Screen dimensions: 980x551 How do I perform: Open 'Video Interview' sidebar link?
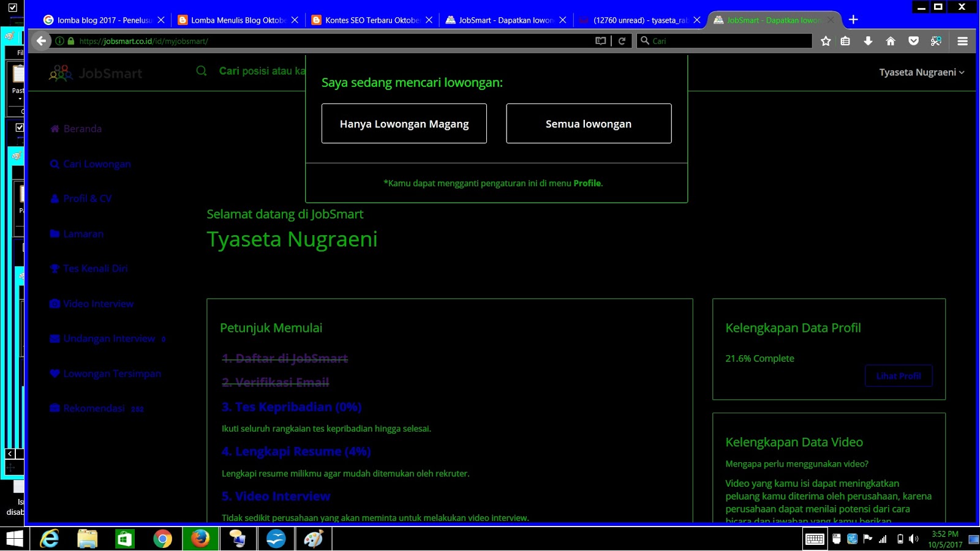point(99,304)
